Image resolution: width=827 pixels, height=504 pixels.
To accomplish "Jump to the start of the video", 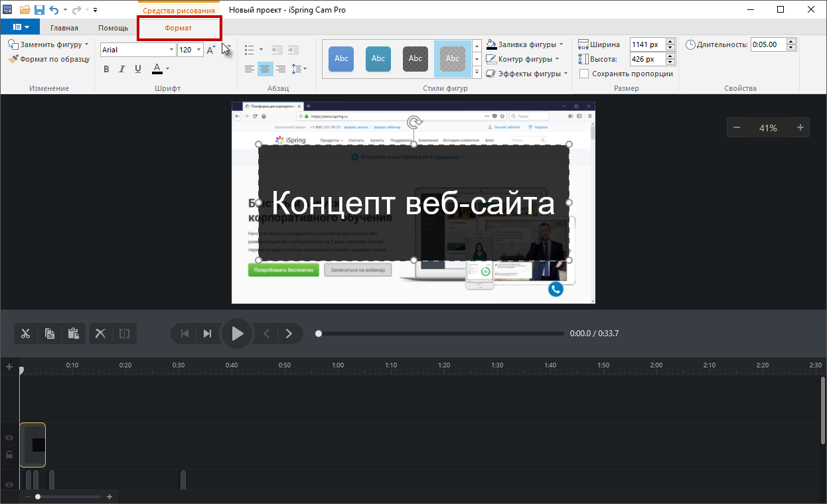I will tap(185, 334).
